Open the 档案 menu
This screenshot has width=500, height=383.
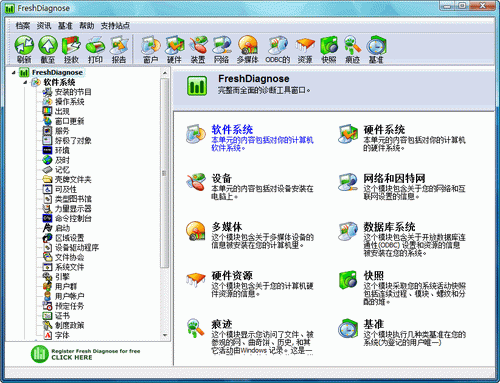click(x=23, y=26)
